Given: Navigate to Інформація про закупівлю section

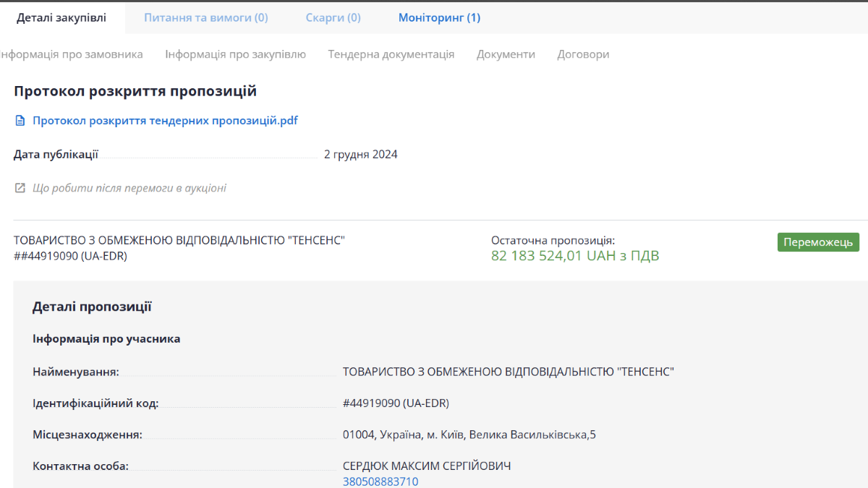Looking at the screenshot, I should coord(235,54).
